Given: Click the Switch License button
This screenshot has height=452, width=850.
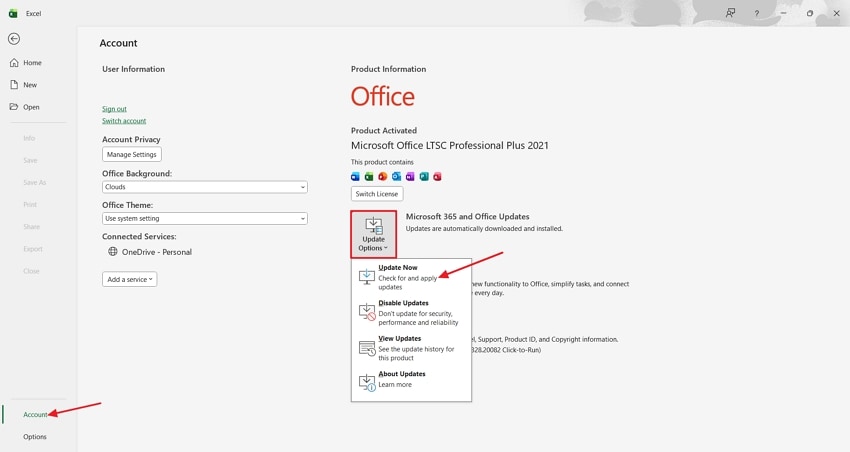Looking at the screenshot, I should pyautogui.click(x=377, y=193).
